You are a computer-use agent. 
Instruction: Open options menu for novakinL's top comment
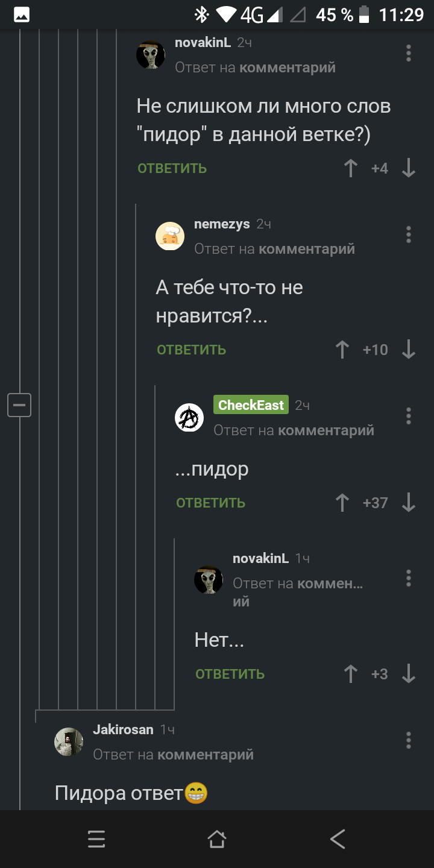pos(409,53)
